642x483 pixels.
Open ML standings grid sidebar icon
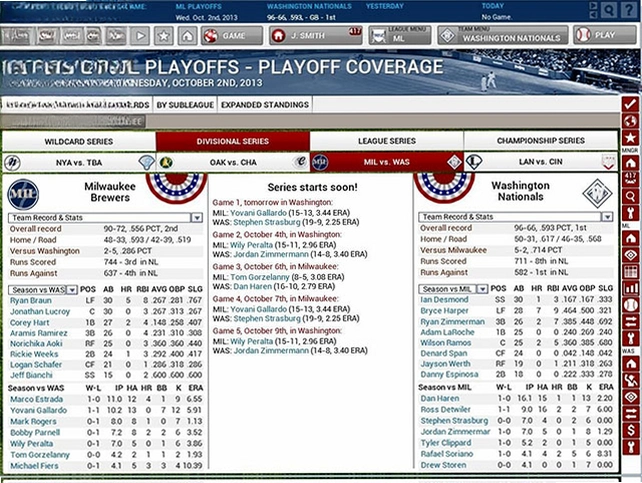point(631,271)
